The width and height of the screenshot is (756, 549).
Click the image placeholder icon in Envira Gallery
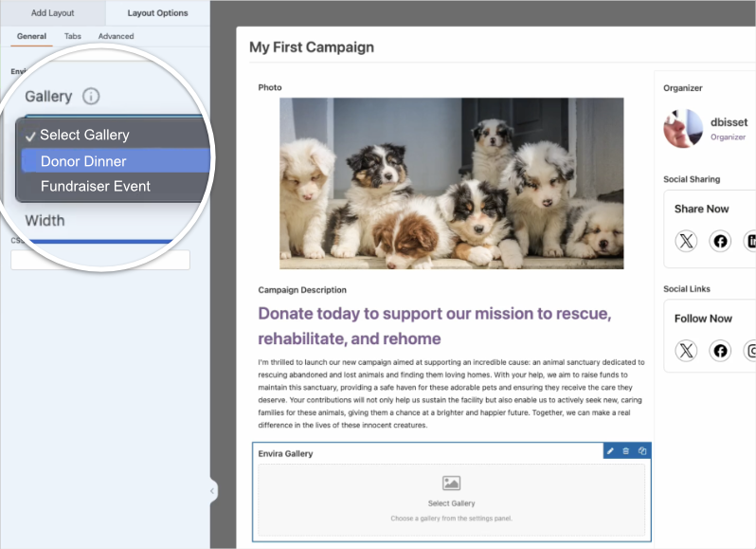(x=451, y=483)
